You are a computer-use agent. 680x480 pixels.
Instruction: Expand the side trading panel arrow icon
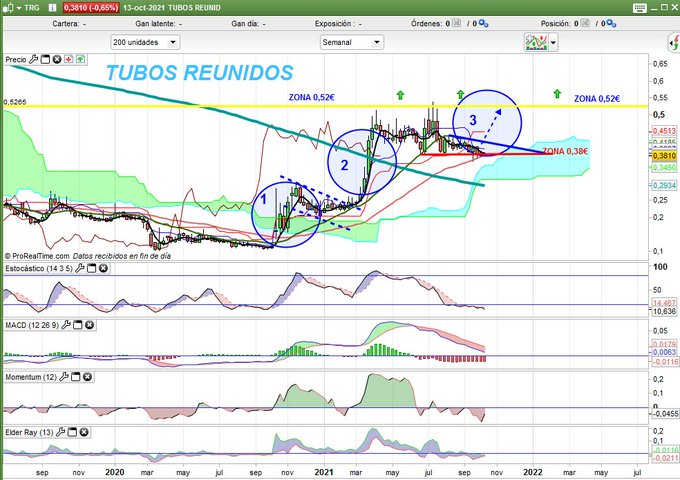[674, 43]
